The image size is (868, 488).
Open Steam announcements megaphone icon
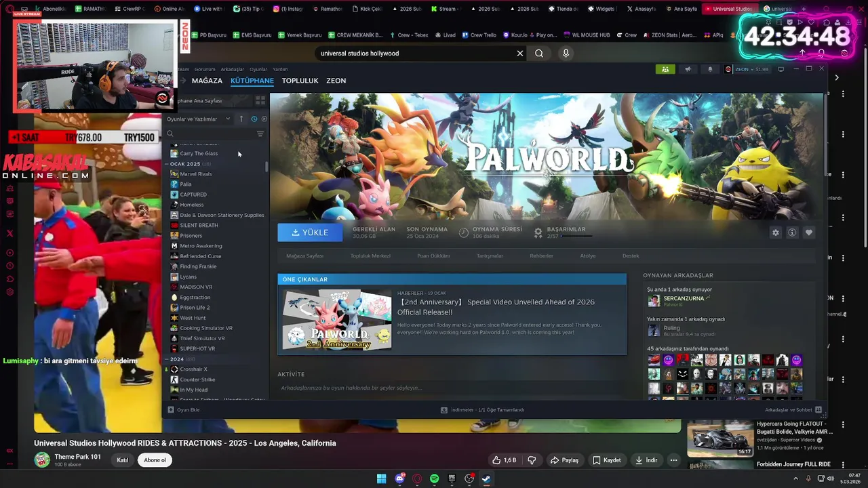click(688, 69)
